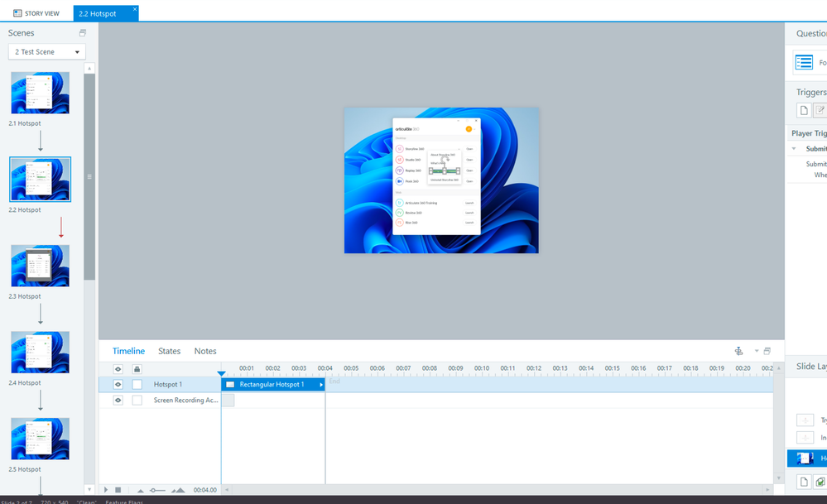Undock the Scenes panel
The height and width of the screenshot is (504, 827).
(x=82, y=33)
